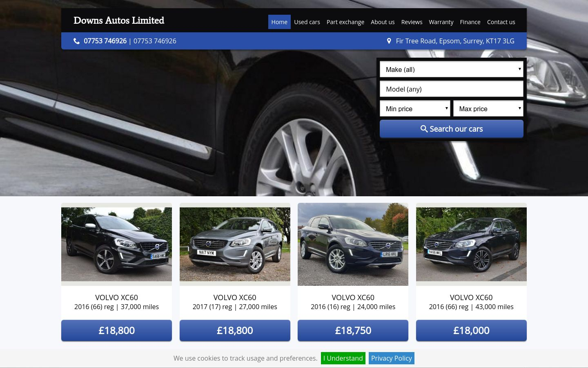
Task: Click VOLVO XC60 title with 24,000 miles
Action: (353, 298)
